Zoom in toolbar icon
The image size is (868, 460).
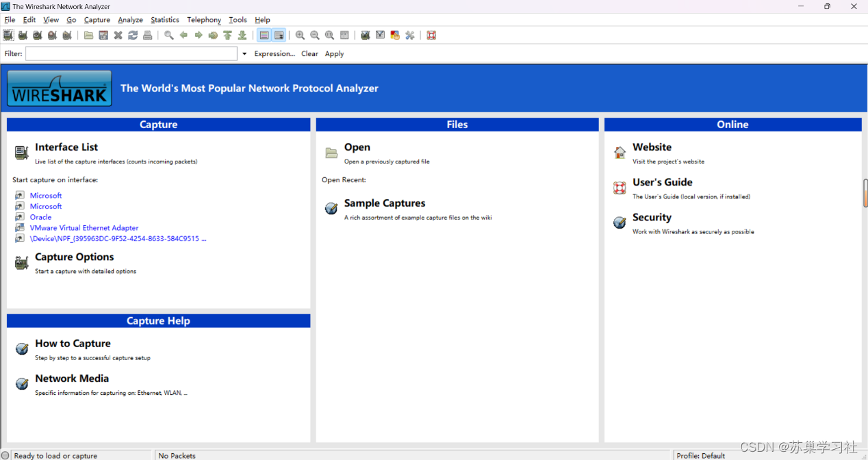(301, 35)
